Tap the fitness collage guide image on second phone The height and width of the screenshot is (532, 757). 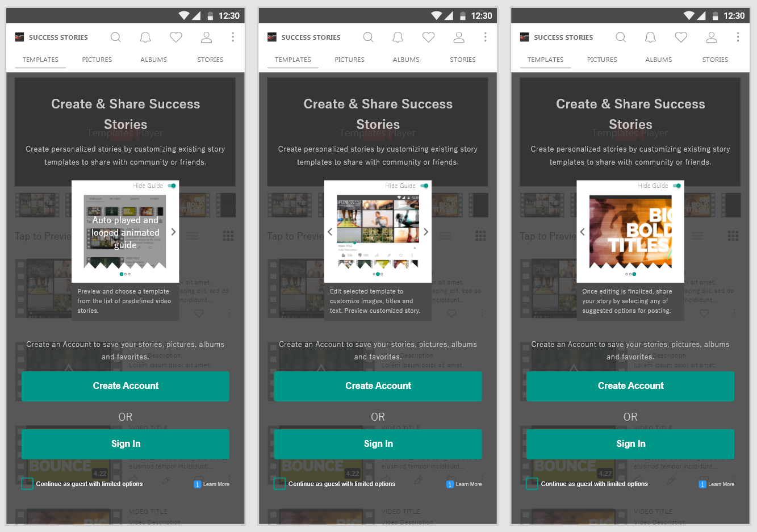click(378, 232)
